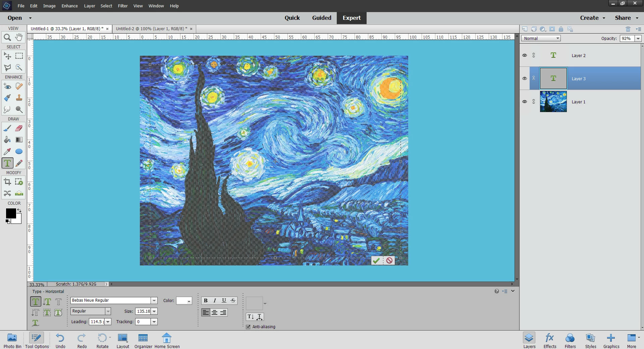Uncheck the Anti-aliasing checkbox
Viewport: 644px width, 349px height.
[248, 327]
